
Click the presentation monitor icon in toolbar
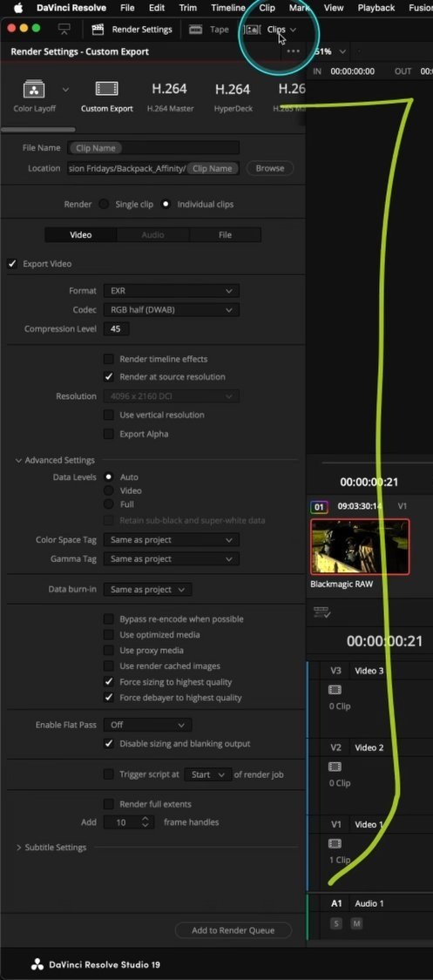point(64,29)
